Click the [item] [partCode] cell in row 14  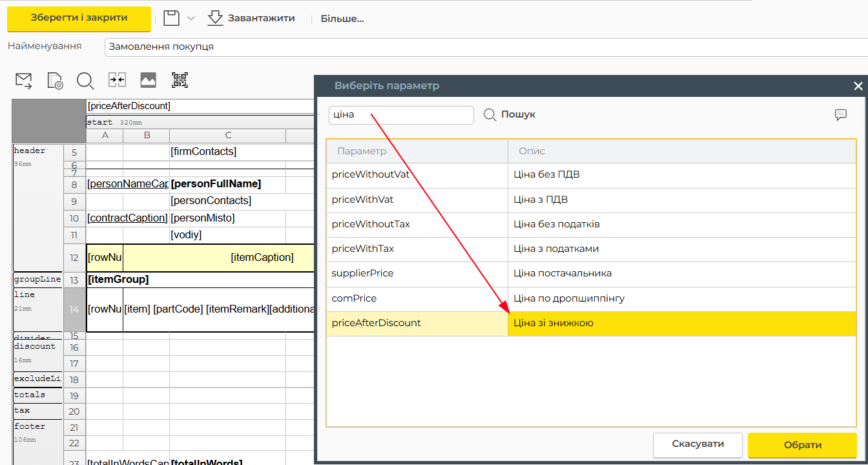[x=218, y=309]
